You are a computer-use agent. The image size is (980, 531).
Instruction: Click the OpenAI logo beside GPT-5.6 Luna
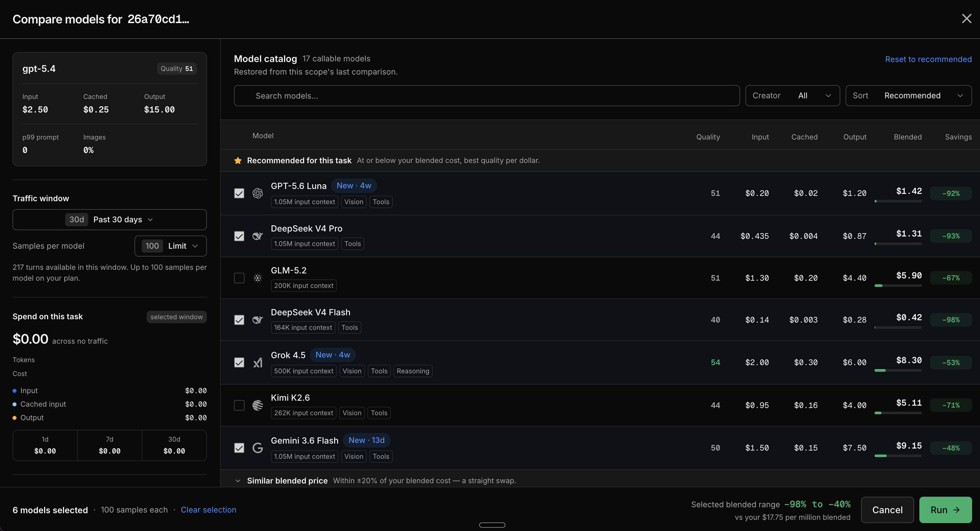(258, 193)
